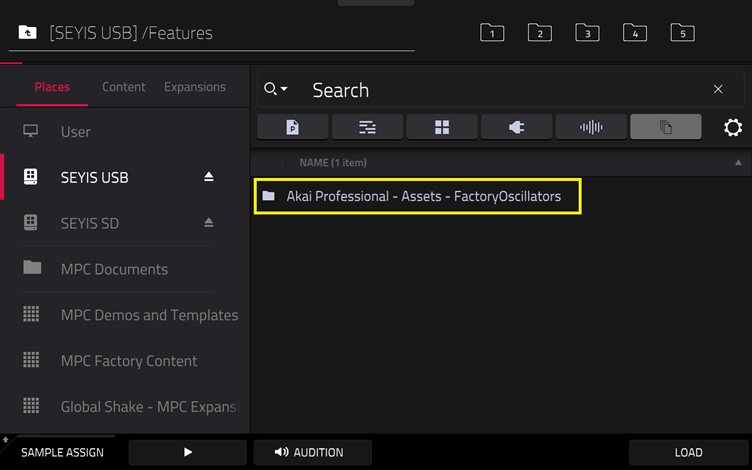This screenshot has width=752, height=470.
Task: Eject the SEYIS SD card
Action: (x=209, y=222)
